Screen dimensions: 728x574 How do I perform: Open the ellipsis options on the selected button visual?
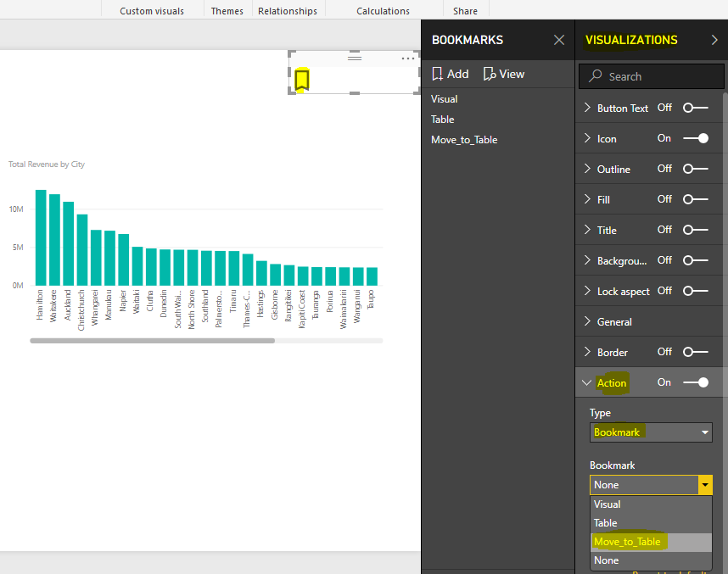(x=408, y=59)
